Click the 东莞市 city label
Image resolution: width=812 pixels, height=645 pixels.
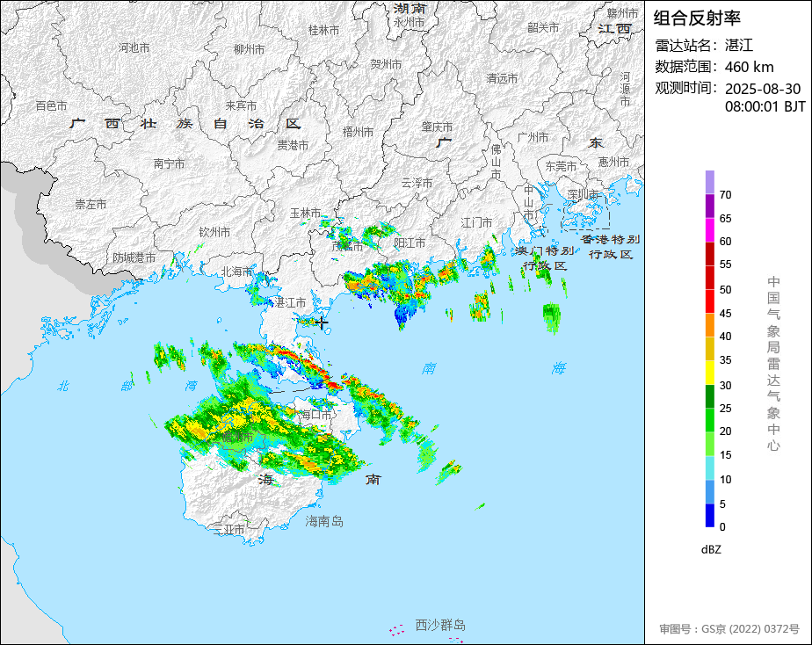(561, 166)
